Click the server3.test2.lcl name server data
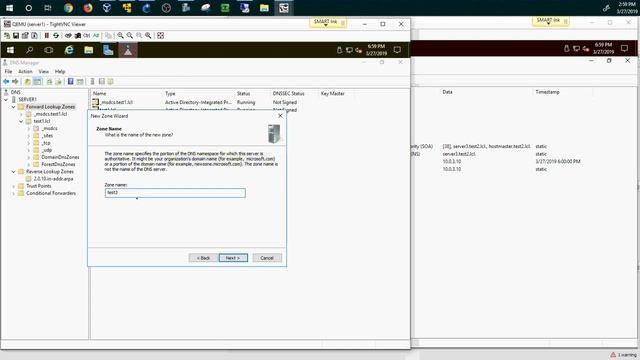The image size is (640, 360). [x=459, y=154]
